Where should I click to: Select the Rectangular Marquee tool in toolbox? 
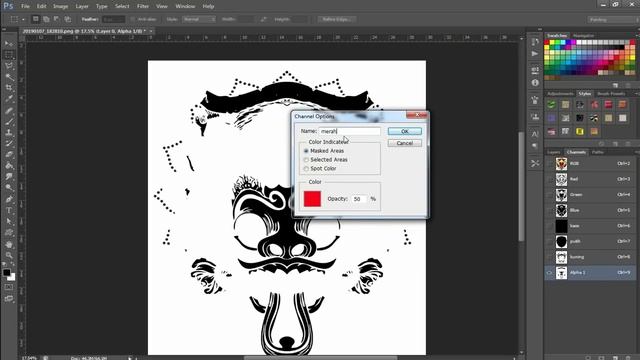(x=9, y=55)
